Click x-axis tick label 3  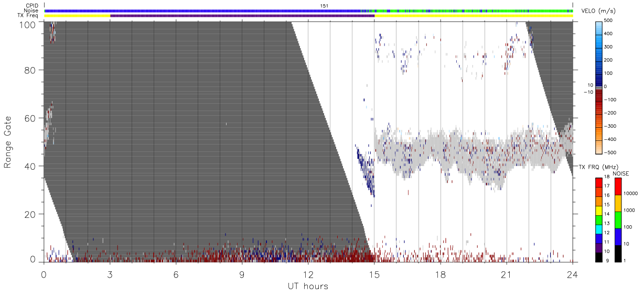click(110, 274)
